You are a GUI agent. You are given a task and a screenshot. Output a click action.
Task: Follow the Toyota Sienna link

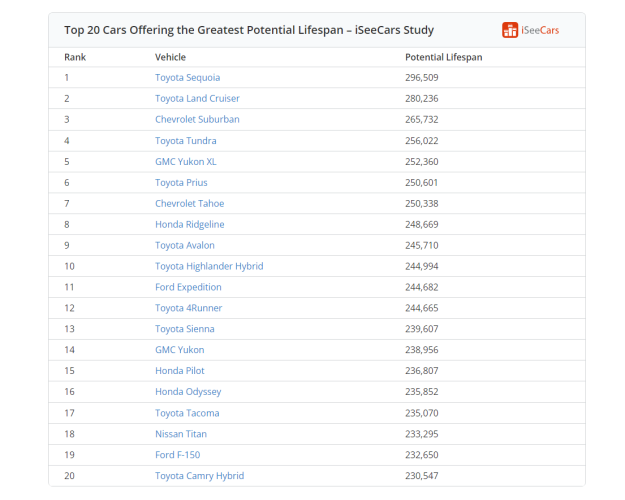185,329
